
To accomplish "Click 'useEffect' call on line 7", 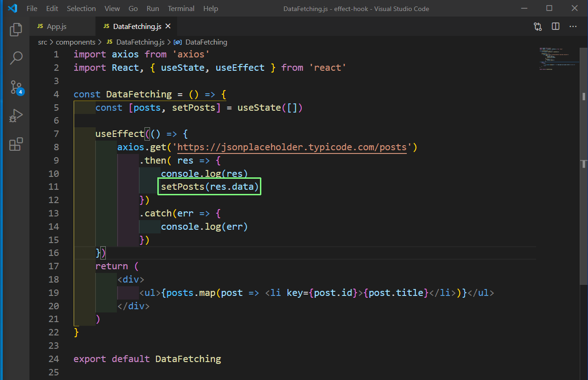I will pos(120,134).
